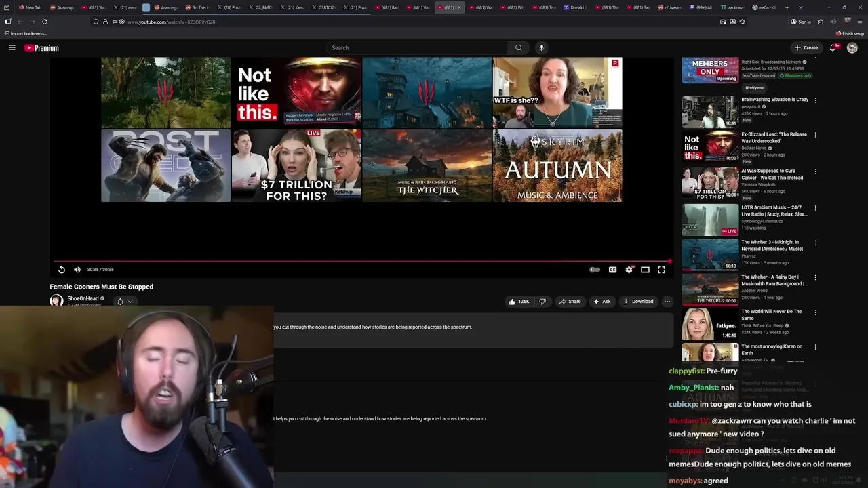Go to YouTube Premium home logo

[42, 48]
